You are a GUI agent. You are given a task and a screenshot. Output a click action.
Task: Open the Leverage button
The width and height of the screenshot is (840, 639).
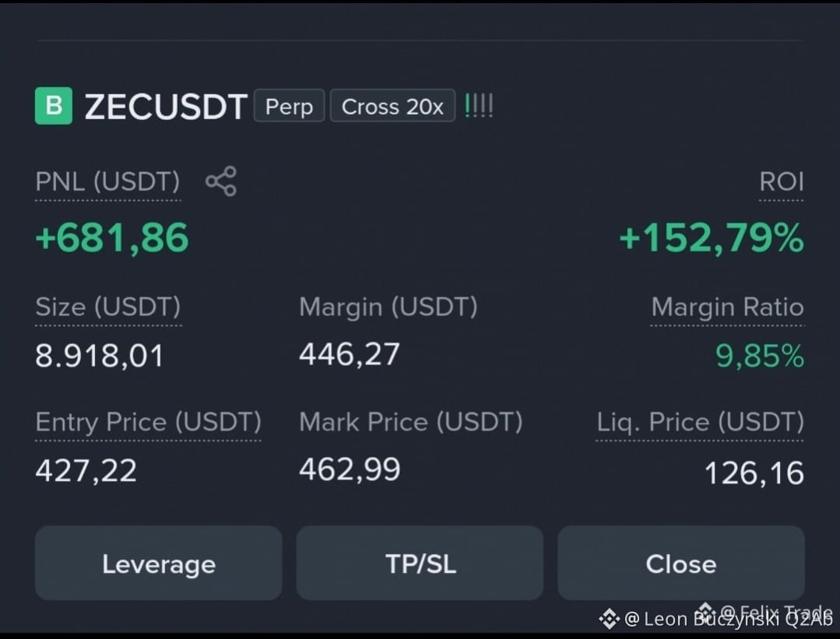click(159, 563)
